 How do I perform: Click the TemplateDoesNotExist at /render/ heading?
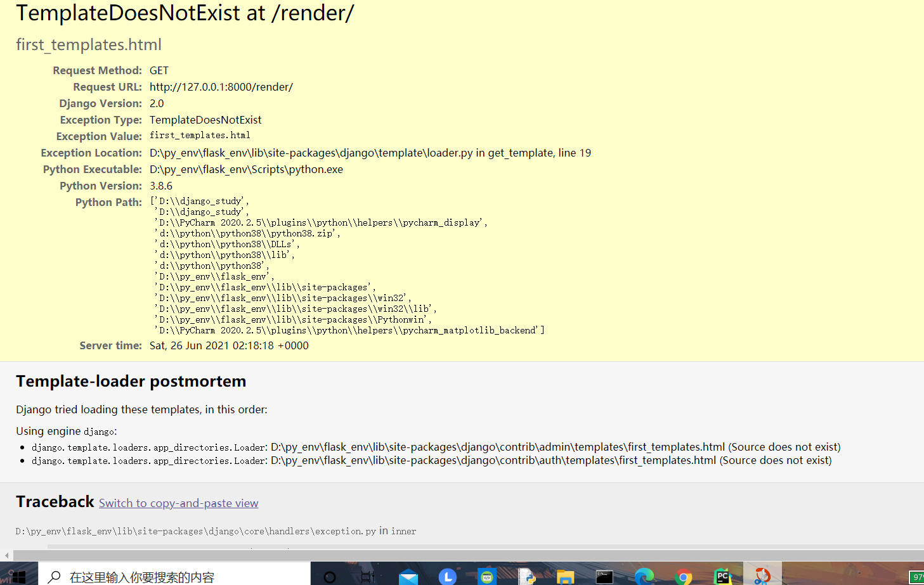click(x=185, y=13)
